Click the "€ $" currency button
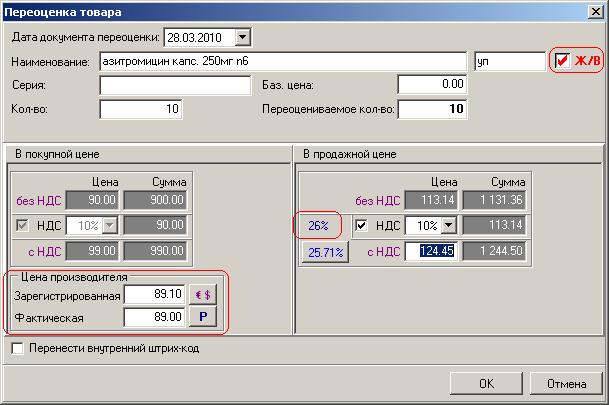This screenshot has height=405, width=609. (x=203, y=295)
